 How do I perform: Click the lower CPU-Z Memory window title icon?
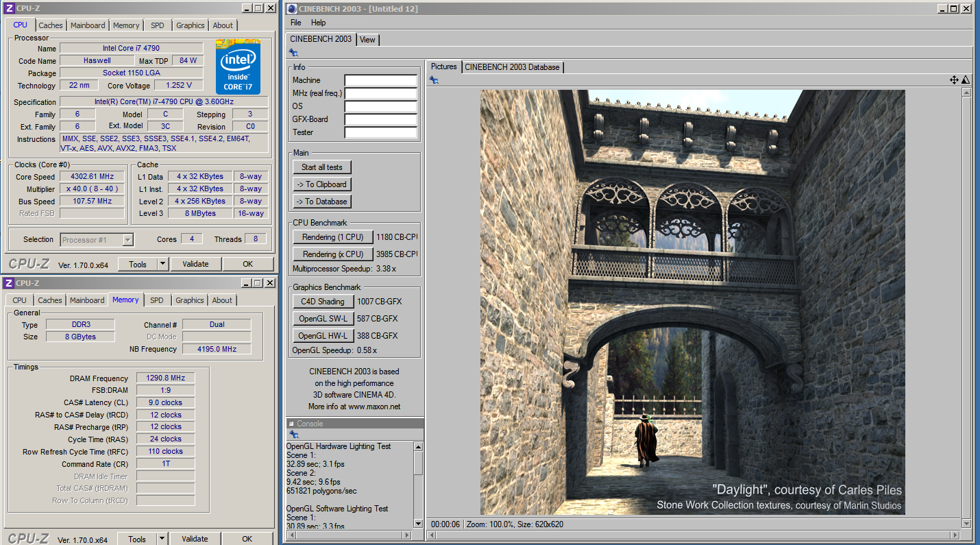(9, 283)
